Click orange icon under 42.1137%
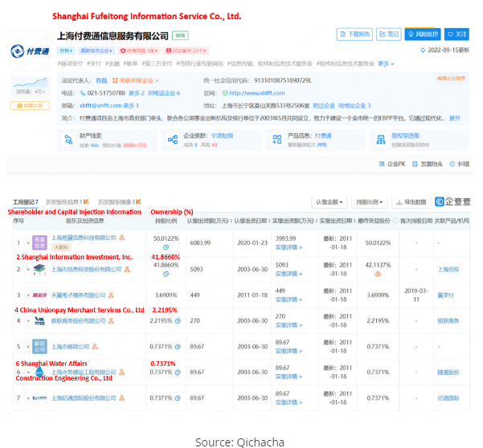 [378, 274]
